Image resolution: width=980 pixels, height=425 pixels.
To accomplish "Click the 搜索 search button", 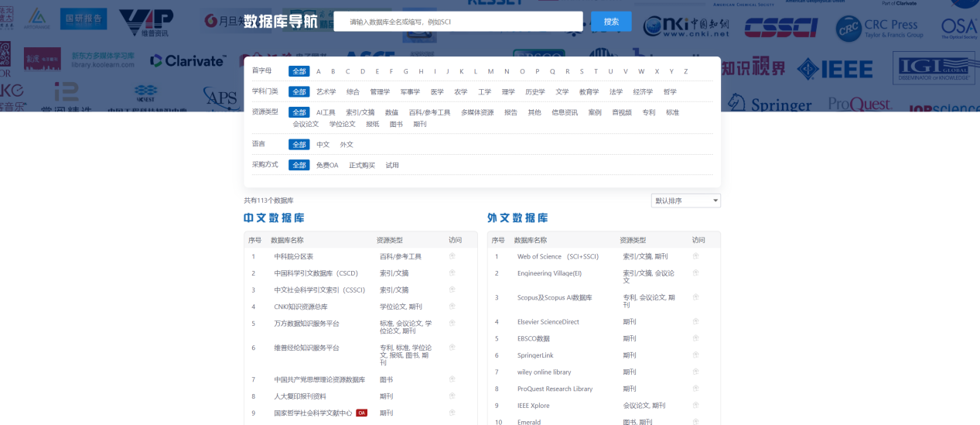I will (611, 22).
